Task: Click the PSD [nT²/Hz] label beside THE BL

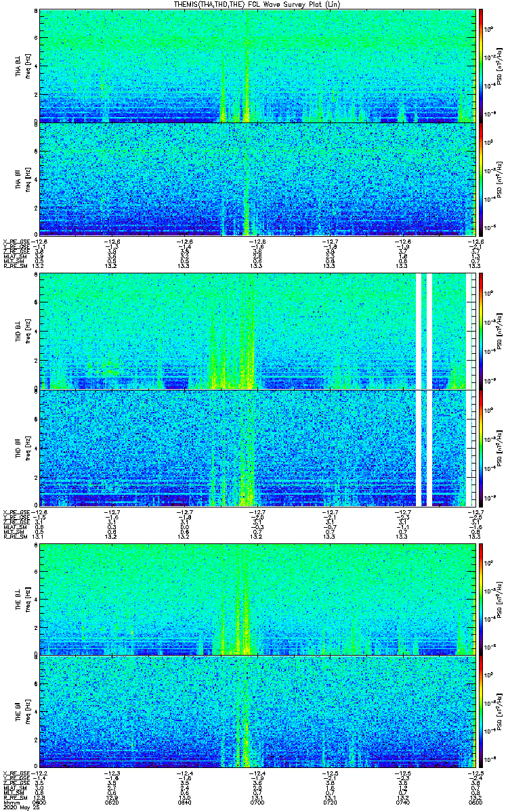Action: pos(499,599)
